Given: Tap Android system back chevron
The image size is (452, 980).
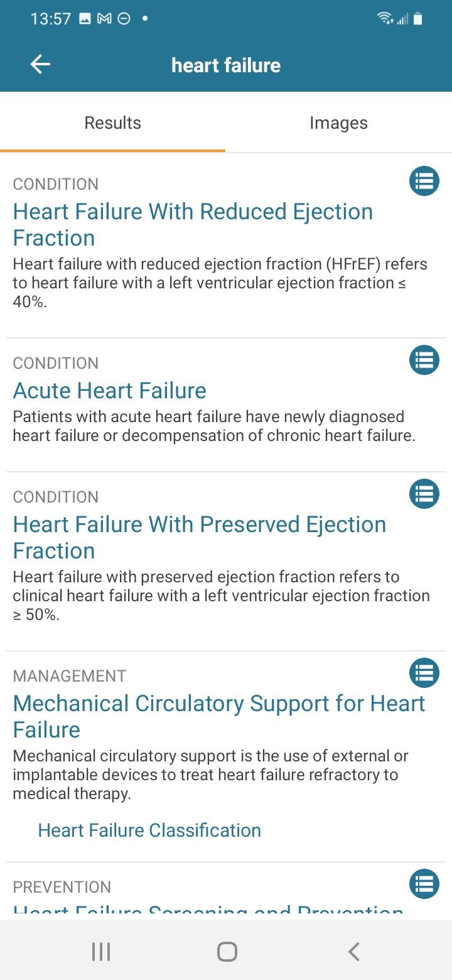Looking at the screenshot, I should (x=353, y=952).
